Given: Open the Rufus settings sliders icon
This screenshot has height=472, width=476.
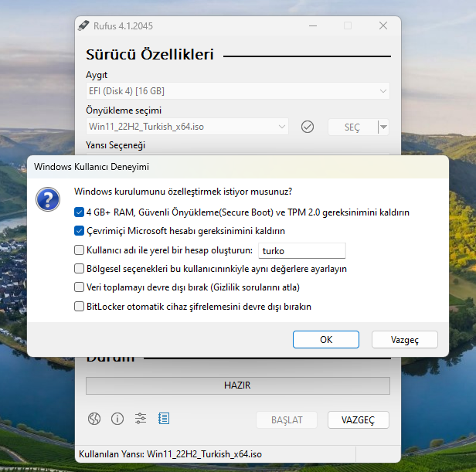Looking at the screenshot, I should point(141,419).
